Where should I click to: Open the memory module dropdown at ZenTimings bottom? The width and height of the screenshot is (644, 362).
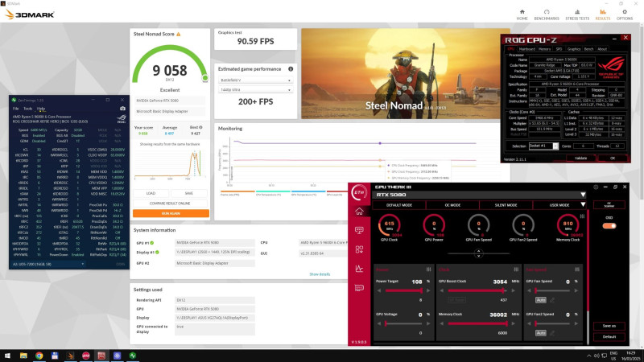coord(48,265)
